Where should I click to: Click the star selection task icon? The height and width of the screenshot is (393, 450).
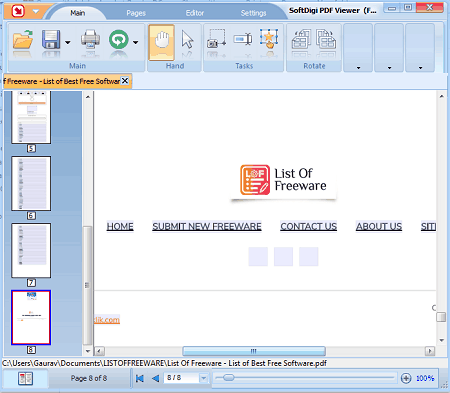269,39
